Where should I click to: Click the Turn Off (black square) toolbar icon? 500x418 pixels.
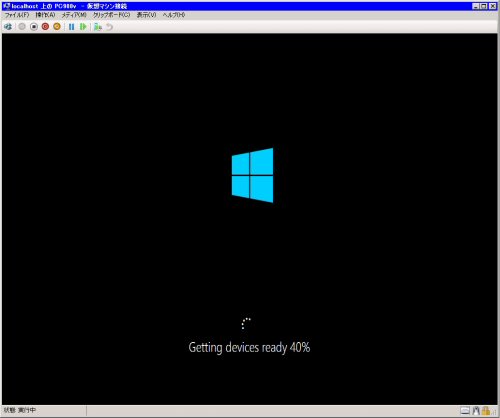click(x=34, y=27)
